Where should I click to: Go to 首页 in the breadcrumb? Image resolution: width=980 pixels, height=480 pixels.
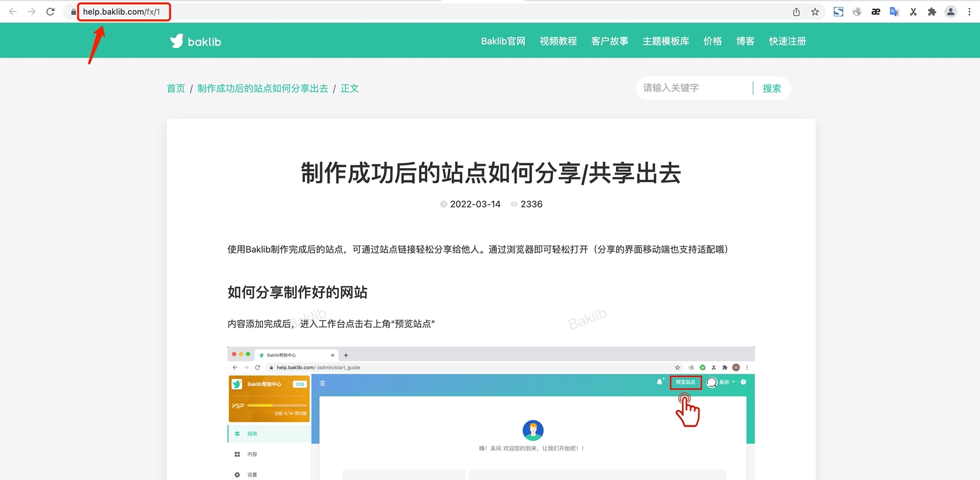tap(176, 89)
